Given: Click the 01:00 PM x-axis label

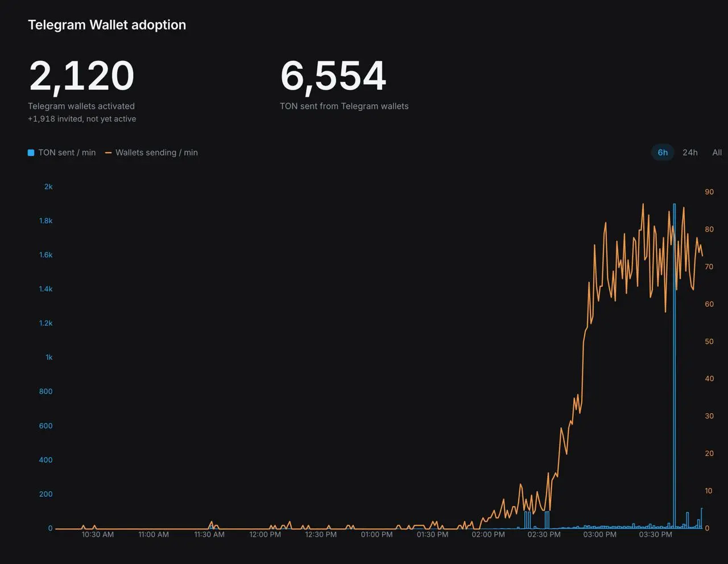Looking at the screenshot, I should (377, 534).
